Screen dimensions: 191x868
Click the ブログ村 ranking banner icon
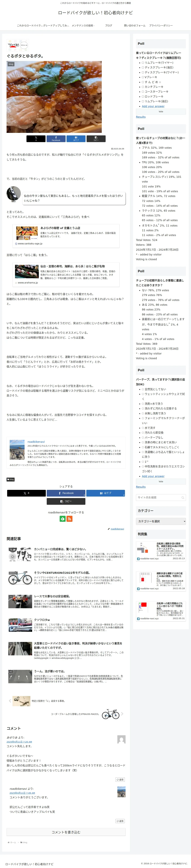point(13,45)
